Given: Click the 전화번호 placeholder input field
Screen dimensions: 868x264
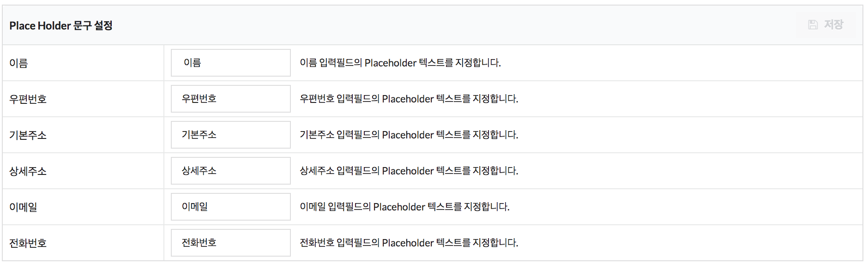Looking at the screenshot, I should click(x=231, y=243).
